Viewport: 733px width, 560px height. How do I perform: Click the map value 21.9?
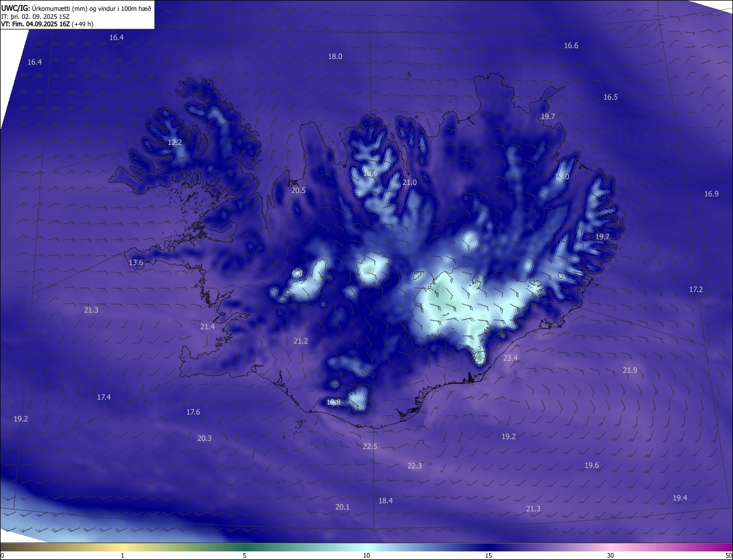click(x=630, y=370)
